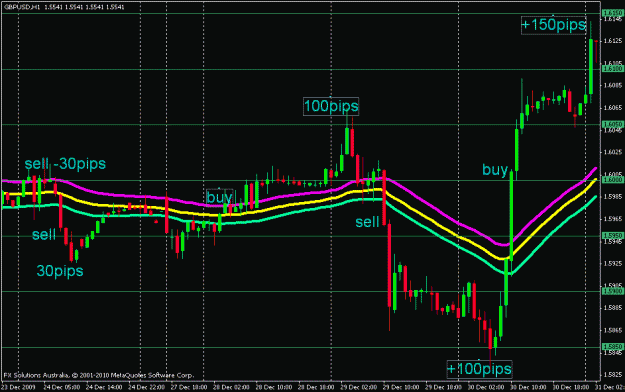This screenshot has height=392, width=625.
Task: Click the highlighted 1.5900 price label
Action: click(613, 292)
